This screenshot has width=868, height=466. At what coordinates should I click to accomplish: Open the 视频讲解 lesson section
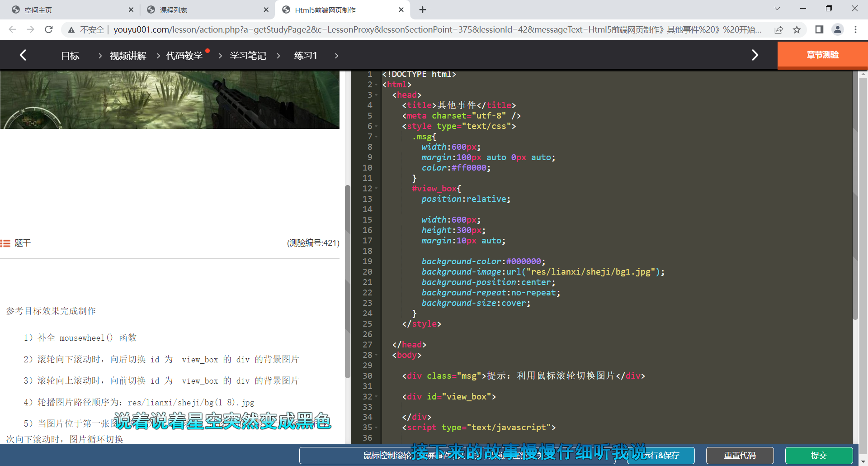coord(128,55)
